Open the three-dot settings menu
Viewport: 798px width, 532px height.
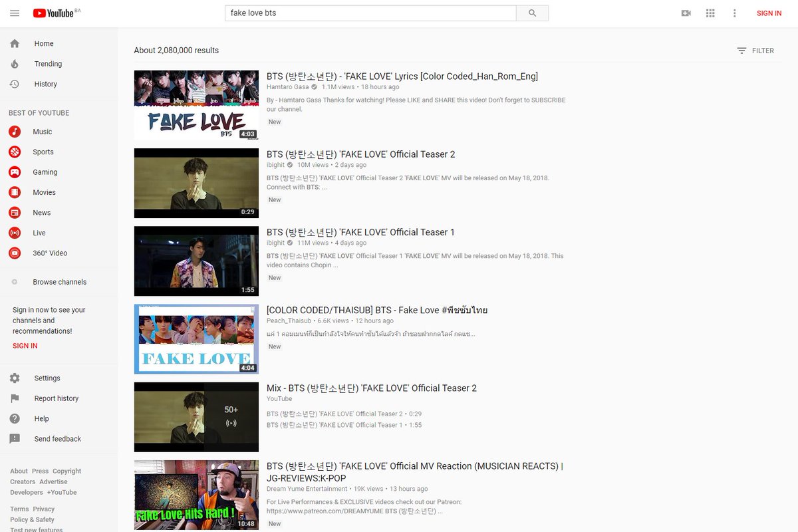coord(734,13)
